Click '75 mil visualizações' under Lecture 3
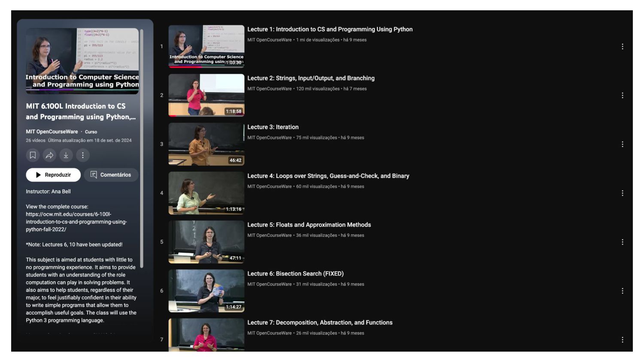 [x=316, y=138]
